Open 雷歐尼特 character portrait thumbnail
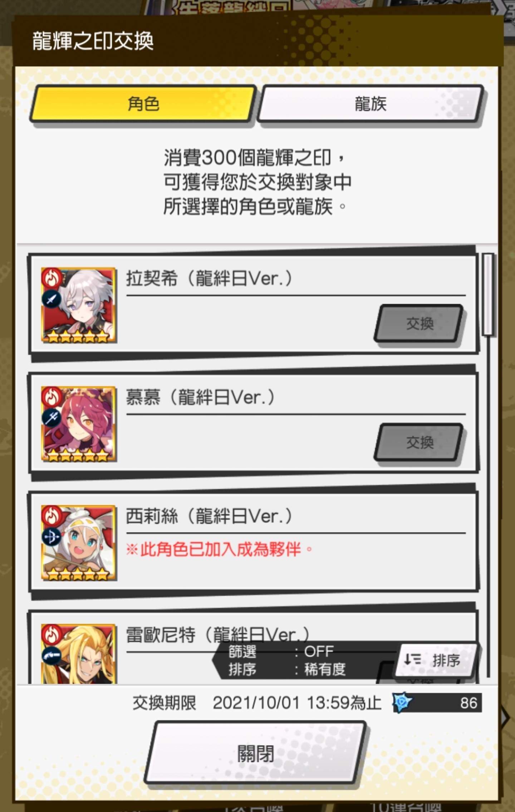The width and height of the screenshot is (515, 812). [79, 654]
